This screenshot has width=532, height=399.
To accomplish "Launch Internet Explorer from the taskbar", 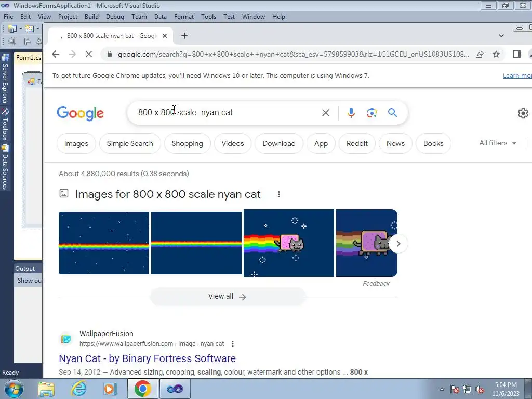I will [79, 389].
